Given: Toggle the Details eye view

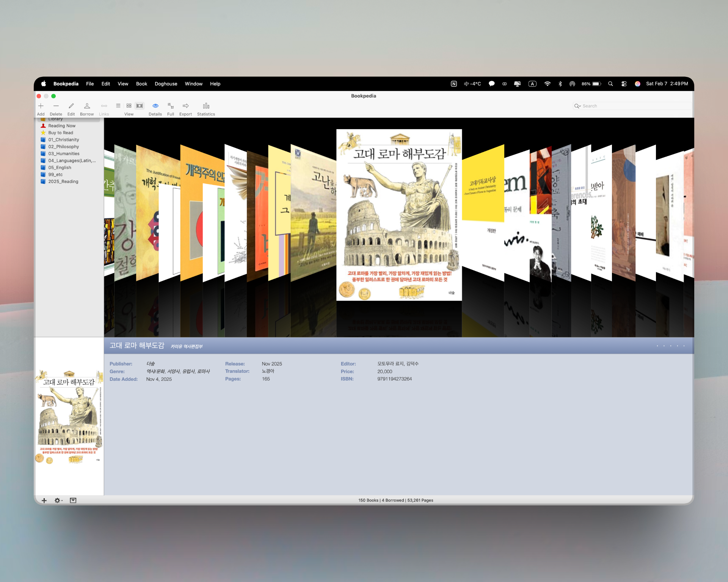Looking at the screenshot, I should click(155, 106).
